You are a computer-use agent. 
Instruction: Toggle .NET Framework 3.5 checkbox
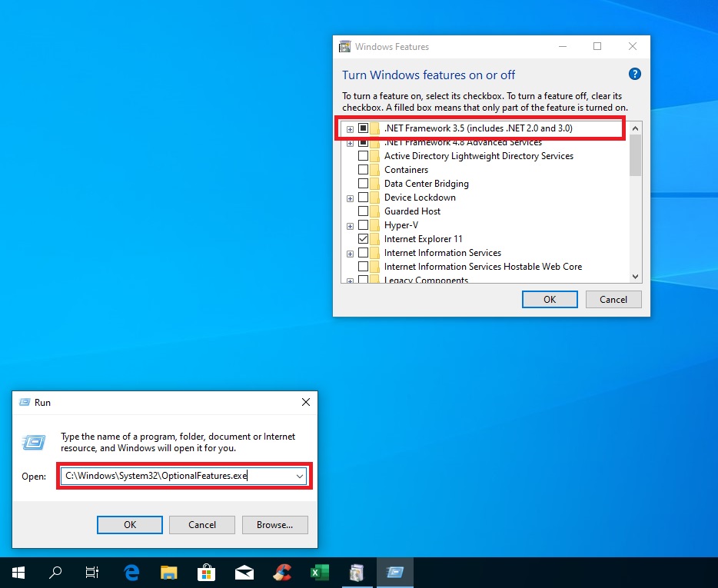click(363, 128)
